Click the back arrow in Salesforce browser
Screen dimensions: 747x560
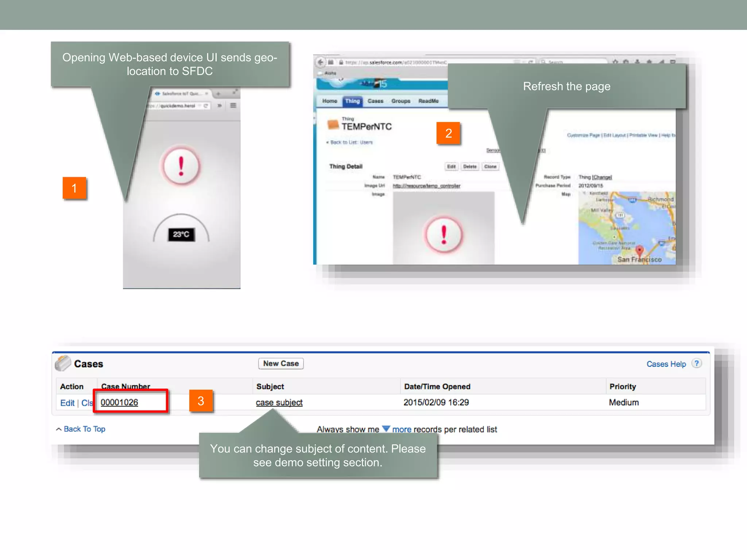pyautogui.click(x=320, y=62)
